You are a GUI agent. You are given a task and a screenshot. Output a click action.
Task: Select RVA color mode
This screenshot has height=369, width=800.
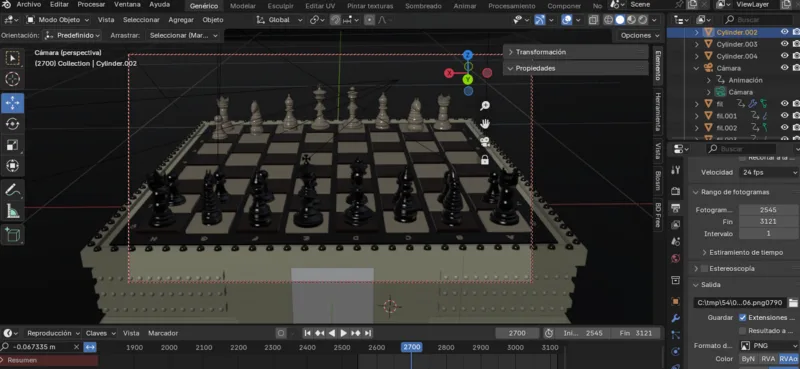(x=768, y=359)
